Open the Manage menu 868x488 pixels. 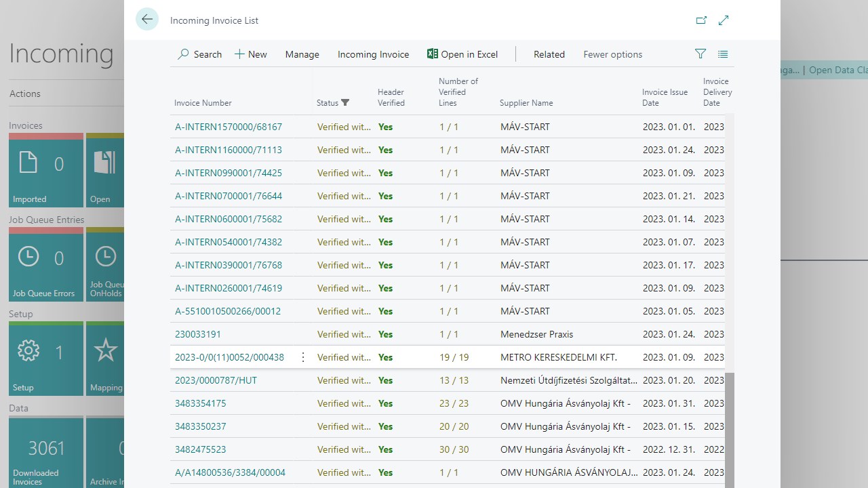point(302,54)
